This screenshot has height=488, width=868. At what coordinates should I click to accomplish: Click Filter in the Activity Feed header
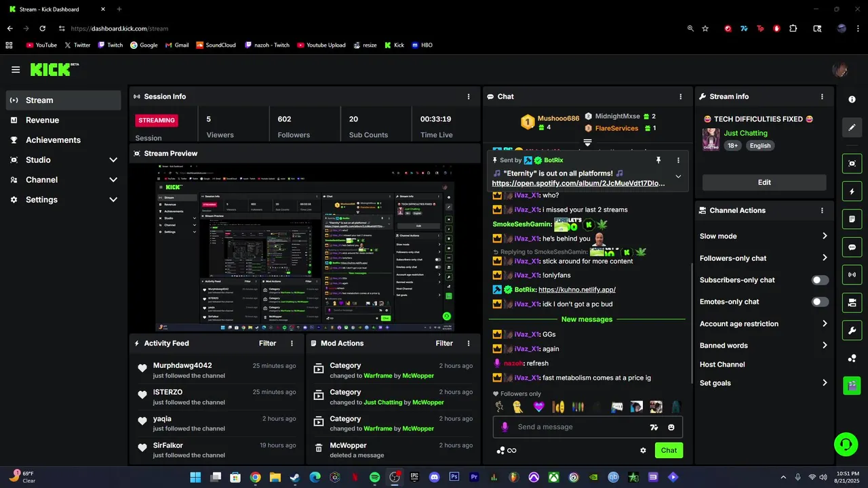click(x=268, y=344)
